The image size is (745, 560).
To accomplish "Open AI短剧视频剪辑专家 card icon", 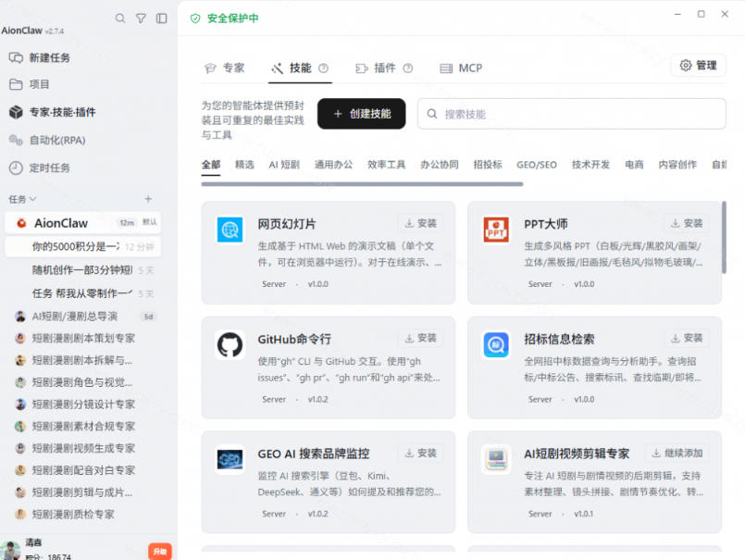I will pos(496,460).
